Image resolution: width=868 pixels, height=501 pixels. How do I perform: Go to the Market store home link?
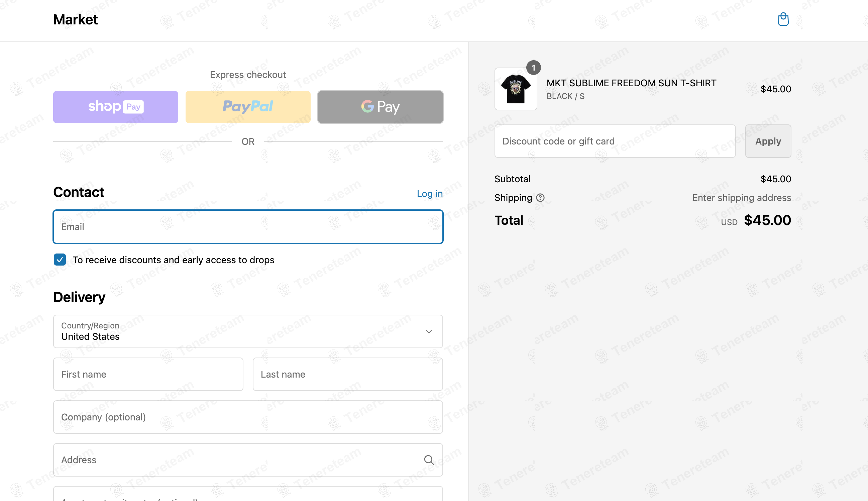coord(75,20)
